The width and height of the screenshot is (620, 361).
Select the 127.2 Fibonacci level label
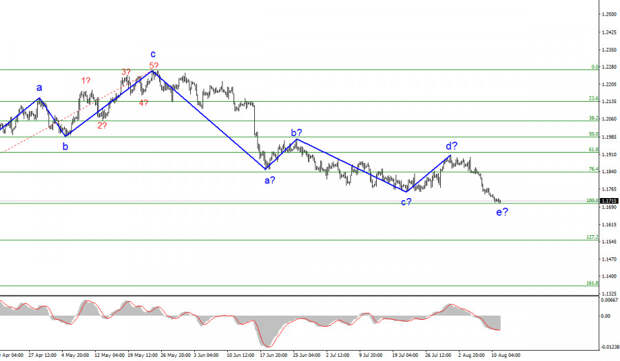pos(593,237)
